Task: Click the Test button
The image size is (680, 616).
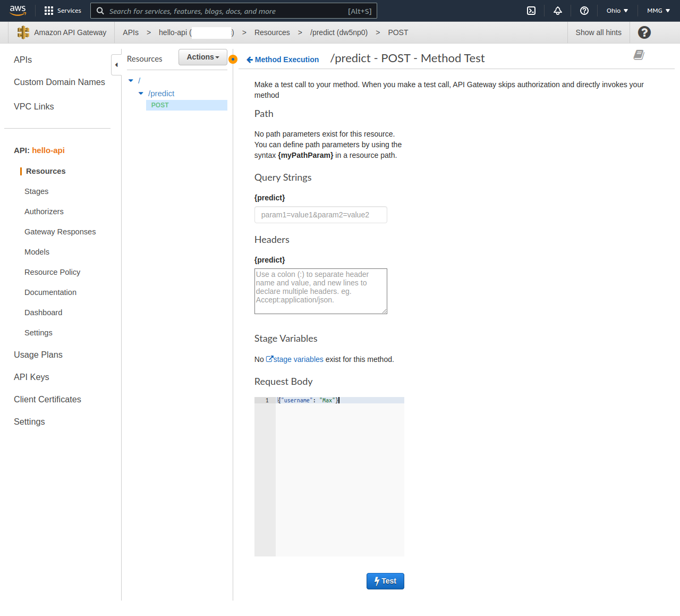Action: (x=385, y=581)
